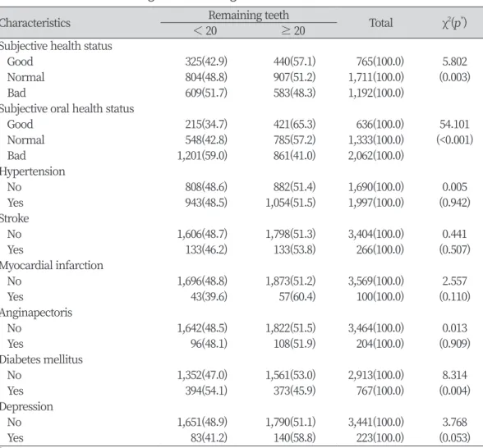483x448 pixels.
Task: Select total 2,062(100.0)
Action: [x=376, y=156]
